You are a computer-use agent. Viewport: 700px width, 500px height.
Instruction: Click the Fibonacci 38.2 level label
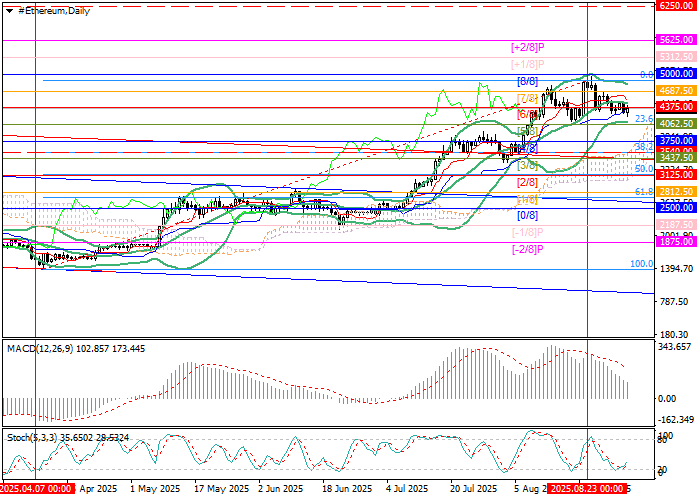coord(644,147)
